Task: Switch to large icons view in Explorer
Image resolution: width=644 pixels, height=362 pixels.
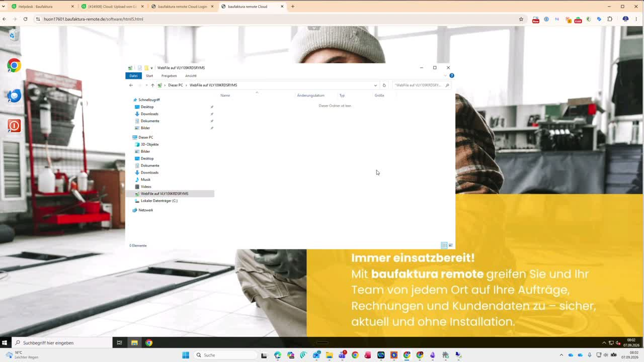Action: point(451,245)
